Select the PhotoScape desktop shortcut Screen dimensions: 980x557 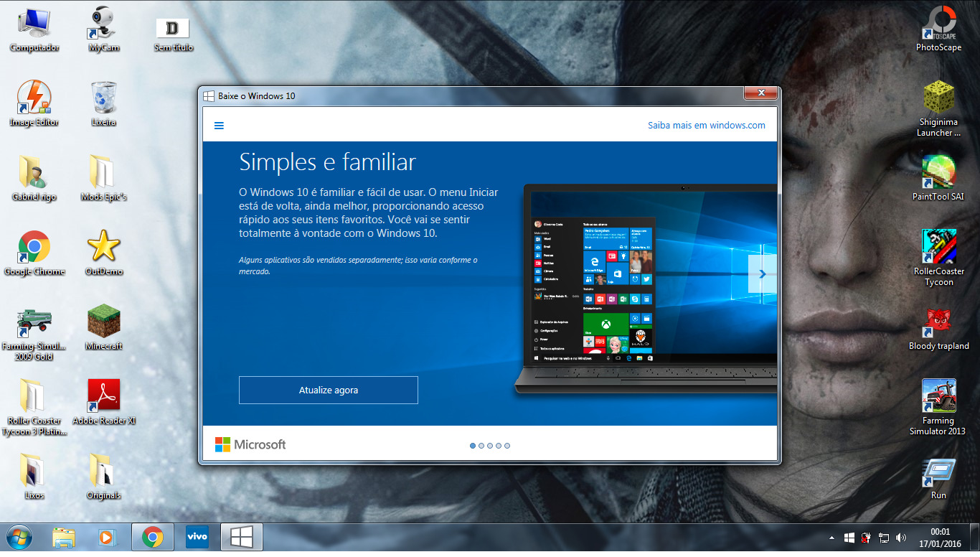(938, 29)
